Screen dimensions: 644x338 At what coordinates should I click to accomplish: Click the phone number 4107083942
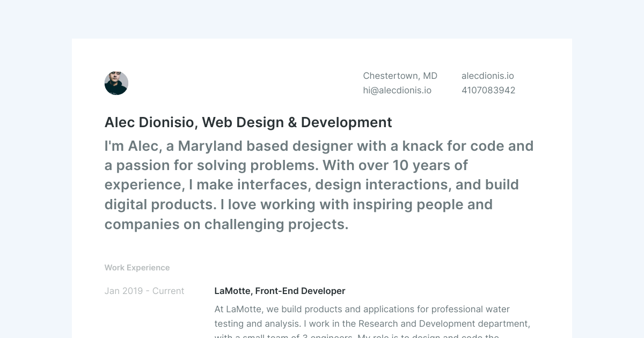[488, 90]
